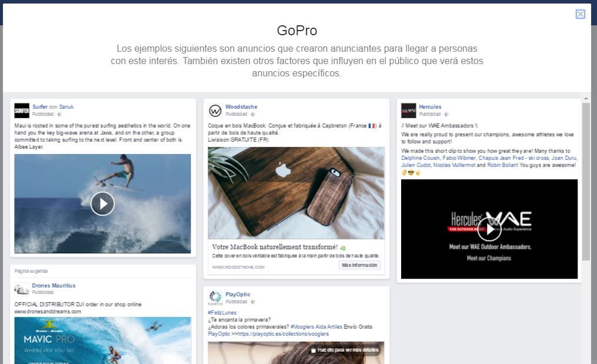Play the surfing video

point(102,203)
